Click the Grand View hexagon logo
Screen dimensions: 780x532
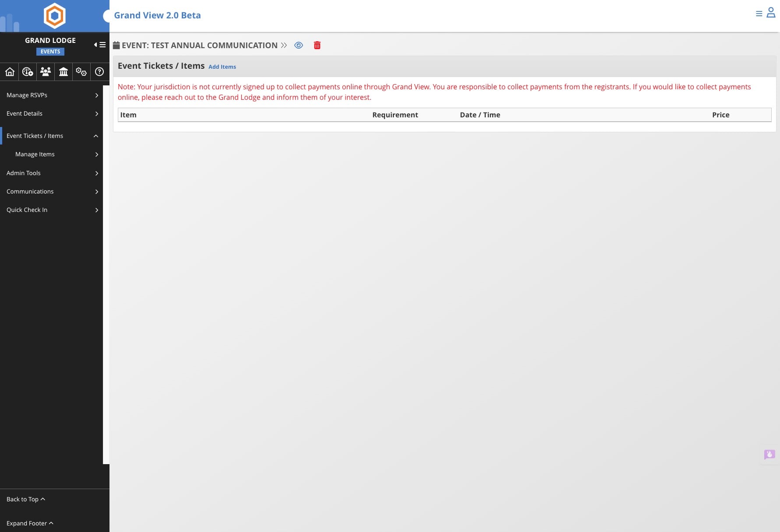[x=55, y=16]
